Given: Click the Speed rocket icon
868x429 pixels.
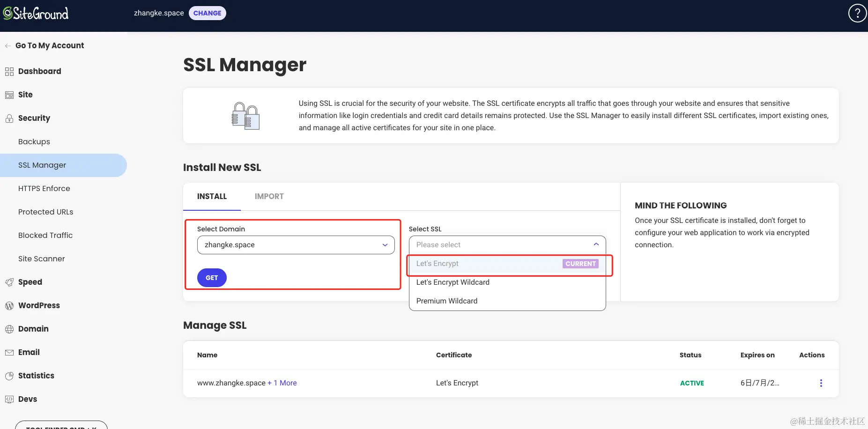Looking at the screenshot, I should (9, 282).
